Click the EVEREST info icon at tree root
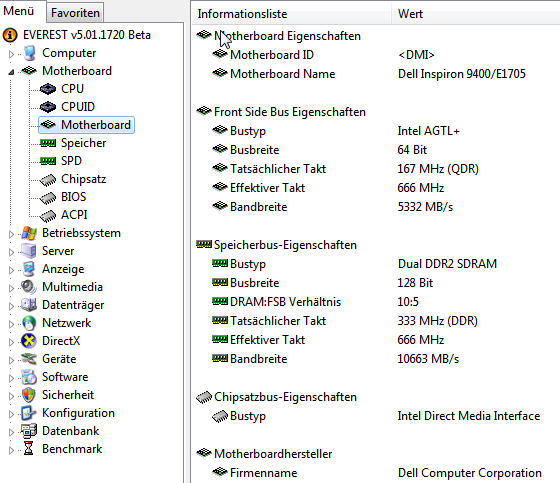This screenshot has width=560, height=483. pyautogui.click(x=10, y=35)
